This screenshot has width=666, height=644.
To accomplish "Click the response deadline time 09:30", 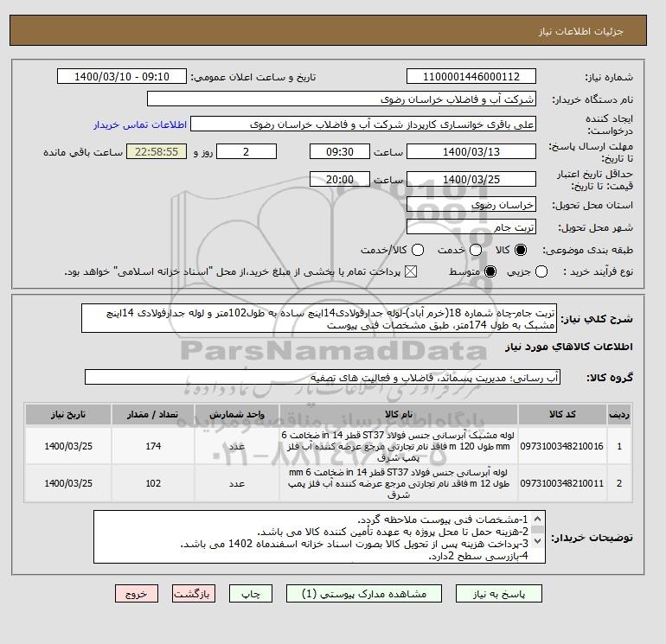I will 340,151.
